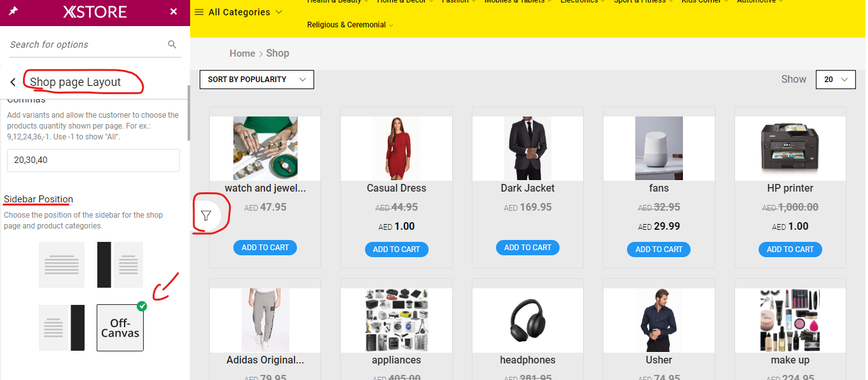
Task: Open Adidas Original product image
Action: (x=265, y=320)
